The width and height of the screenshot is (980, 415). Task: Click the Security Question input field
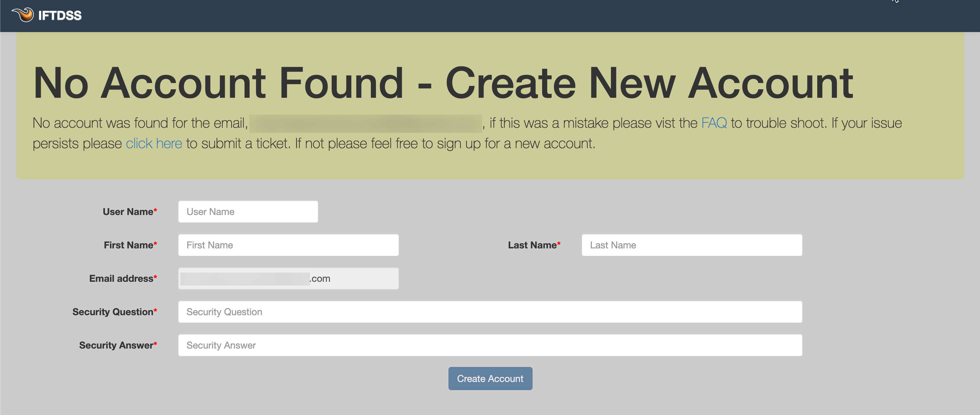pos(491,311)
